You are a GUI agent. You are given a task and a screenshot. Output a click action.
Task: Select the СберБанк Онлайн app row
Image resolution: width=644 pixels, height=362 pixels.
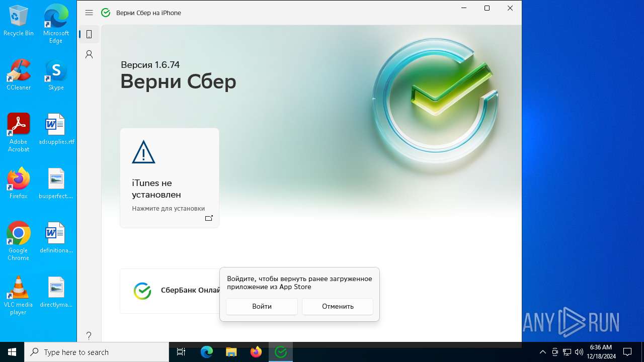[x=170, y=291]
